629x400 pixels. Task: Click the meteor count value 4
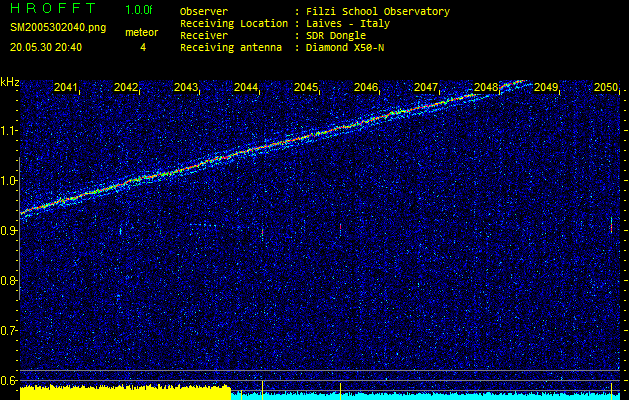[x=143, y=48]
